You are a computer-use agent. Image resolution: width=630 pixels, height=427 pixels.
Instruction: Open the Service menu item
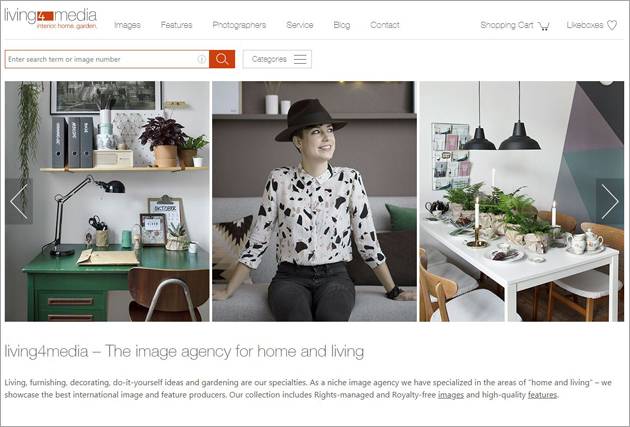[300, 25]
